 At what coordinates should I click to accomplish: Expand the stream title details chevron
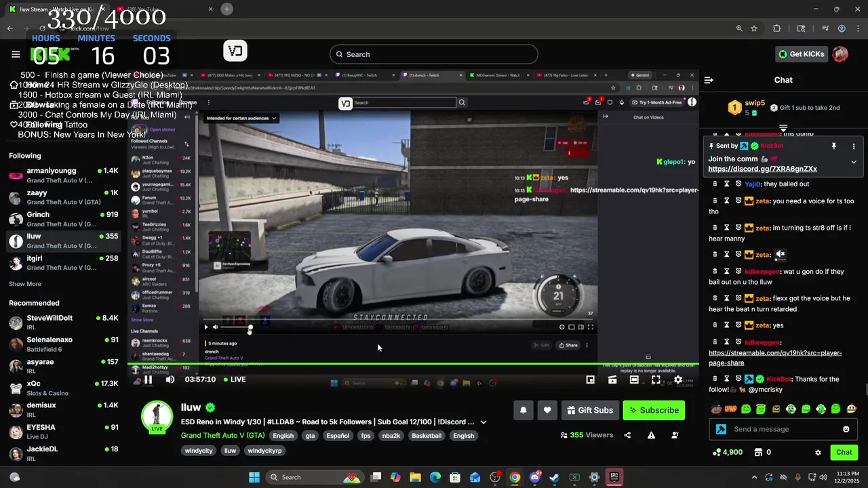[x=484, y=422]
